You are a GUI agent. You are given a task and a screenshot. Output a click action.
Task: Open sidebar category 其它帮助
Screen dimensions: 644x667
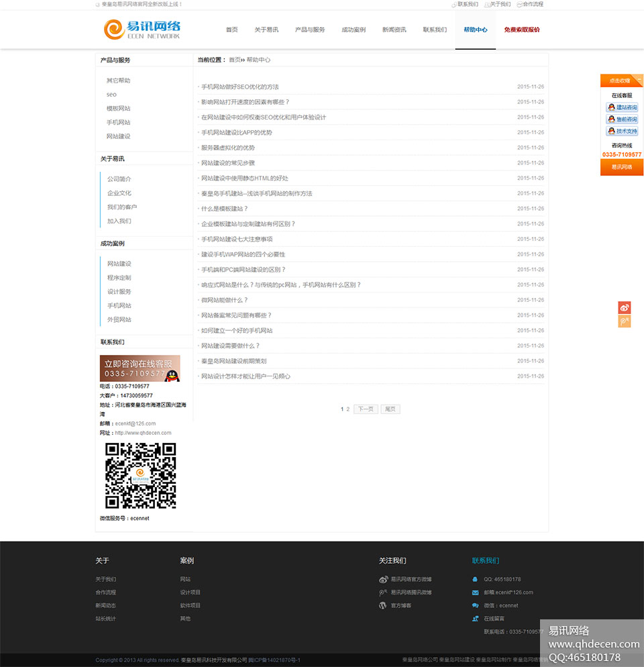[118, 81]
